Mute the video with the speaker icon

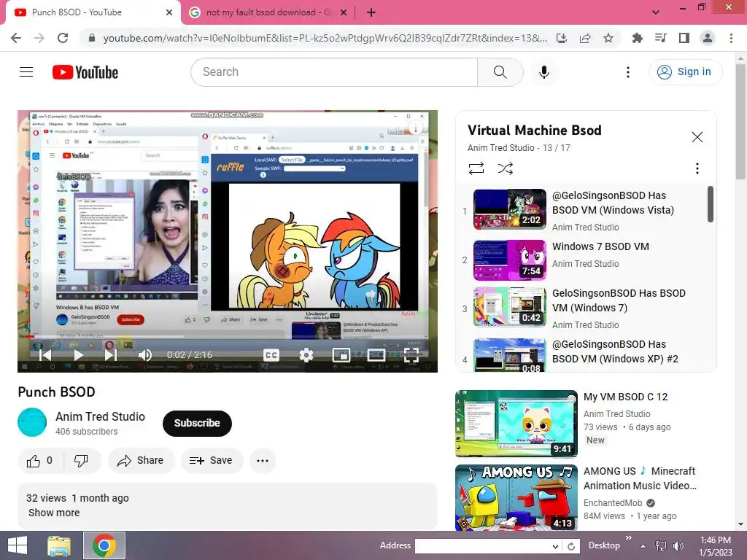click(145, 355)
